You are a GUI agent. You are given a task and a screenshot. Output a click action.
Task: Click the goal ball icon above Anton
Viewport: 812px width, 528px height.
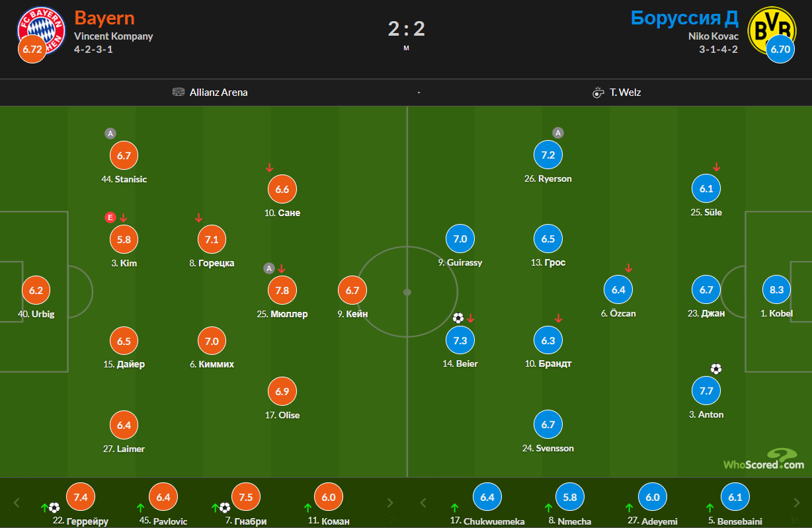(x=715, y=369)
